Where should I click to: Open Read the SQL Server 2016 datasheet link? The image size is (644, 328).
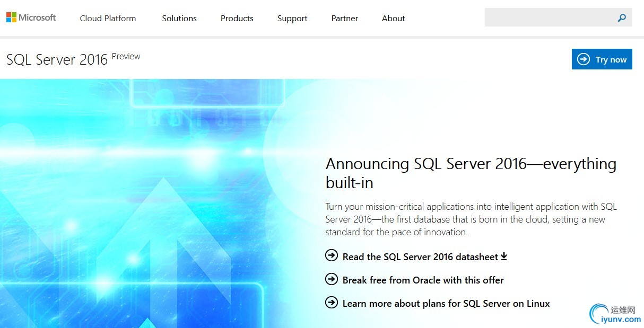click(421, 256)
